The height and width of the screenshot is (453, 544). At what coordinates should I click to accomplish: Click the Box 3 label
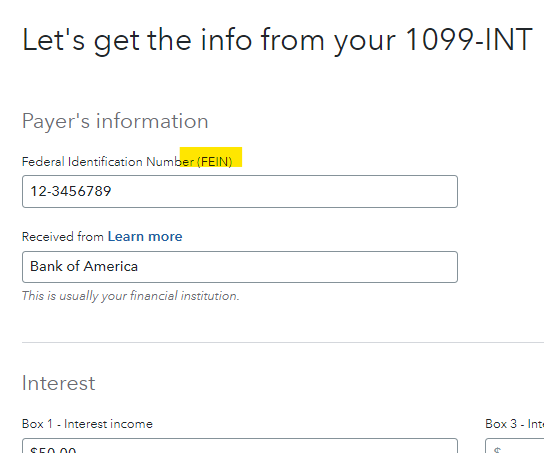coord(515,424)
